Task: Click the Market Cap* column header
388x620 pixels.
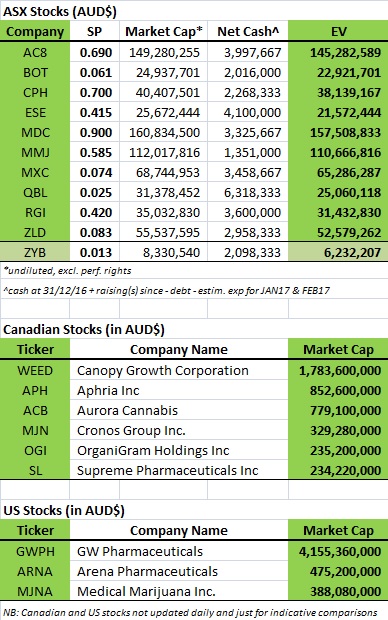Action: click(x=163, y=32)
